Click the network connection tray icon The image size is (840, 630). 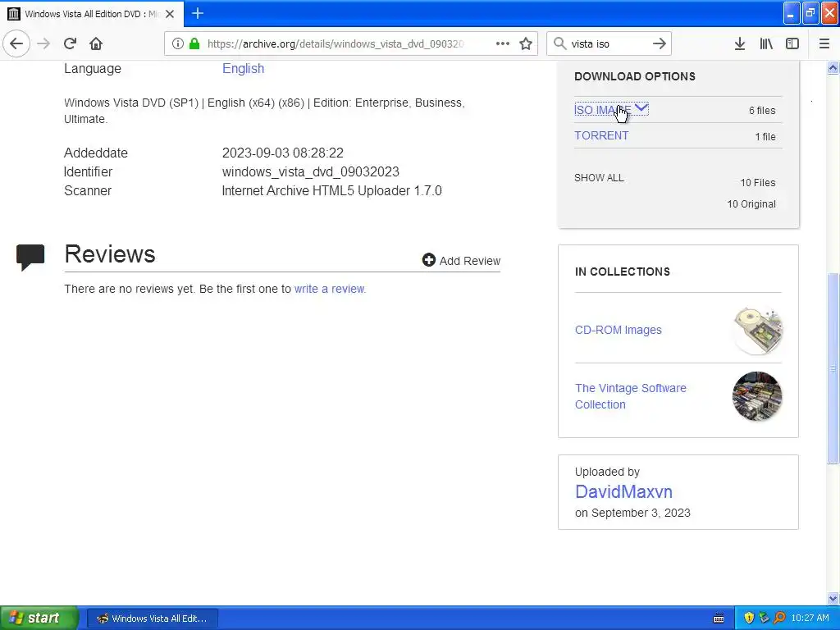(764, 618)
